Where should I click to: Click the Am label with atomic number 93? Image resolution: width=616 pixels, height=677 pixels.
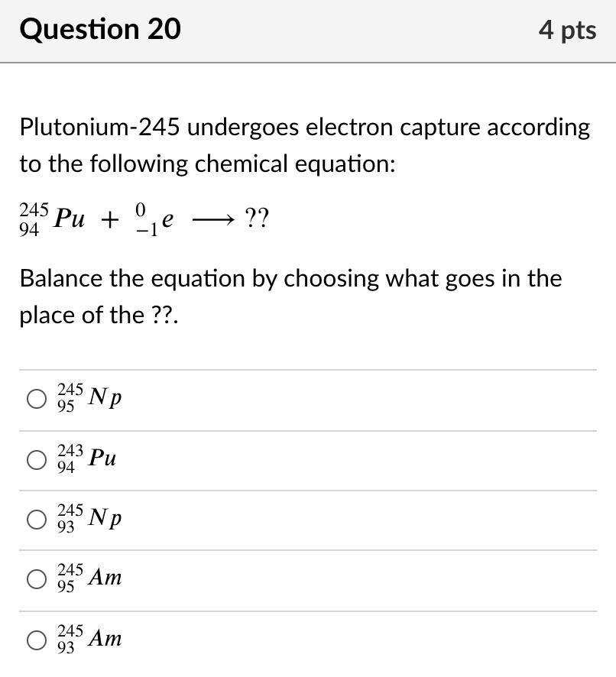click(89, 639)
